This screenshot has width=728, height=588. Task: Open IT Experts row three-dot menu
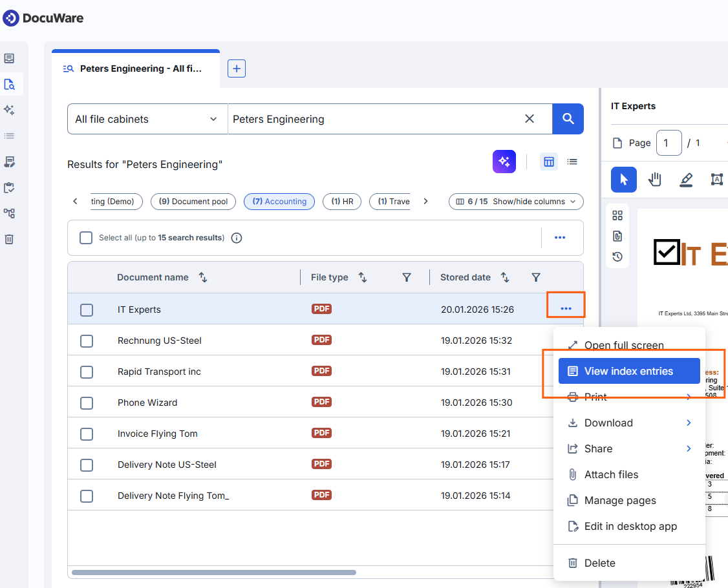(x=566, y=309)
